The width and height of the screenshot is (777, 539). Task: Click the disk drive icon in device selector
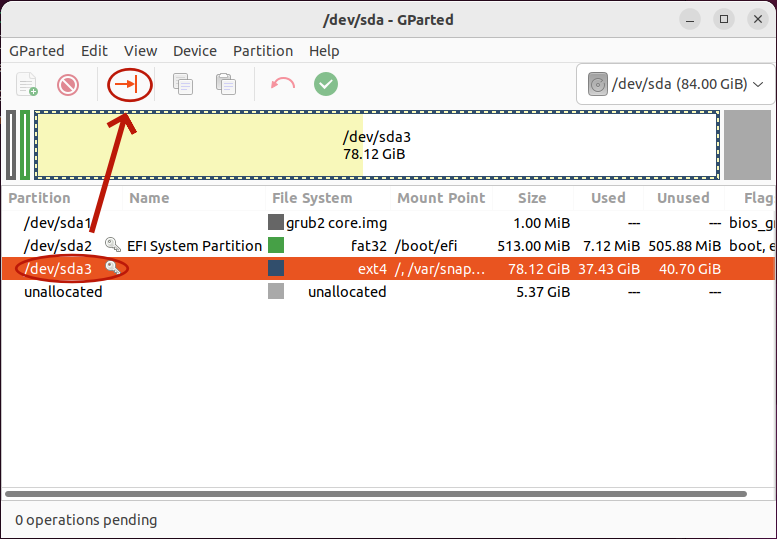coord(598,84)
